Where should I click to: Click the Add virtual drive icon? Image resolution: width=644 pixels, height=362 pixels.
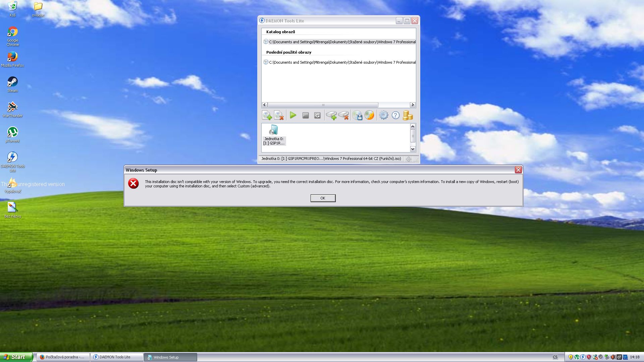click(x=331, y=116)
